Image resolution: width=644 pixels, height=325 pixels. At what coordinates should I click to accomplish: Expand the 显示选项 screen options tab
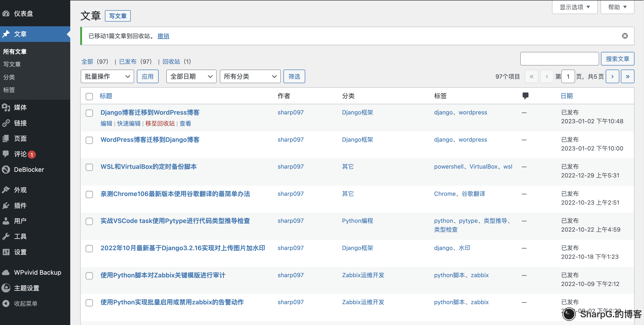point(574,7)
